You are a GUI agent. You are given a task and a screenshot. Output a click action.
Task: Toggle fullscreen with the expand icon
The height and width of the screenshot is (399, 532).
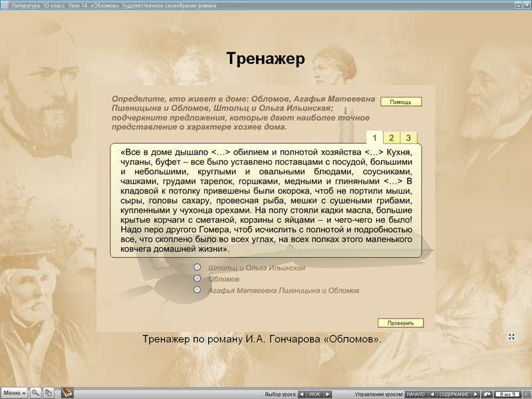point(511,337)
